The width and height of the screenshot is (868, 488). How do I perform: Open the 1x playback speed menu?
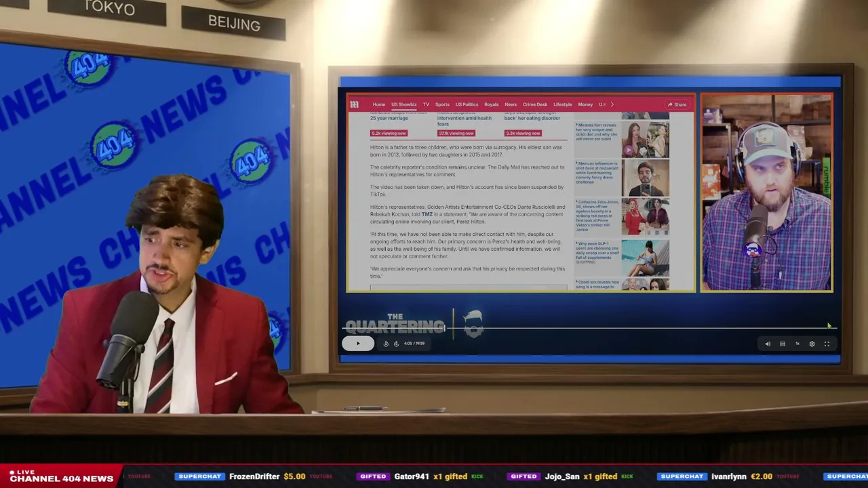tap(797, 344)
